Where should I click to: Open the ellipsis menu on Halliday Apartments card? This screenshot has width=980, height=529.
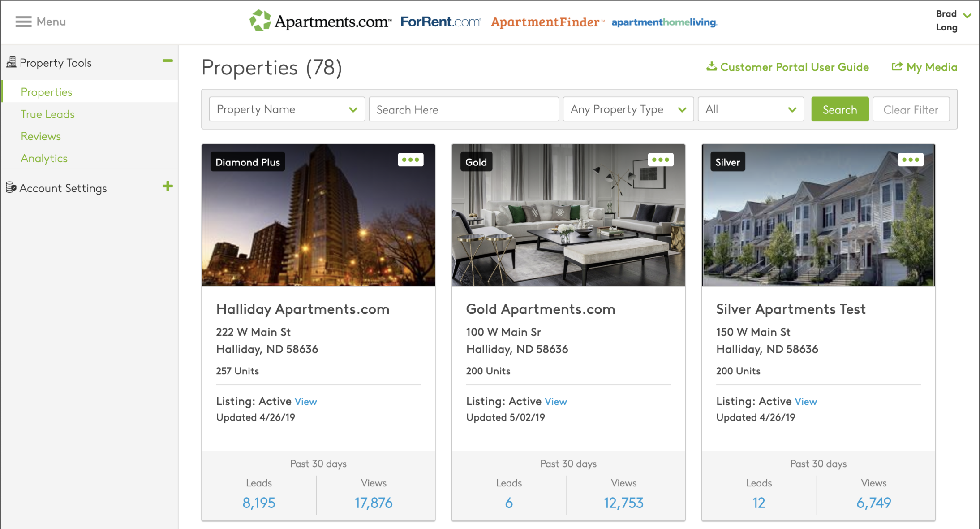[x=411, y=159]
